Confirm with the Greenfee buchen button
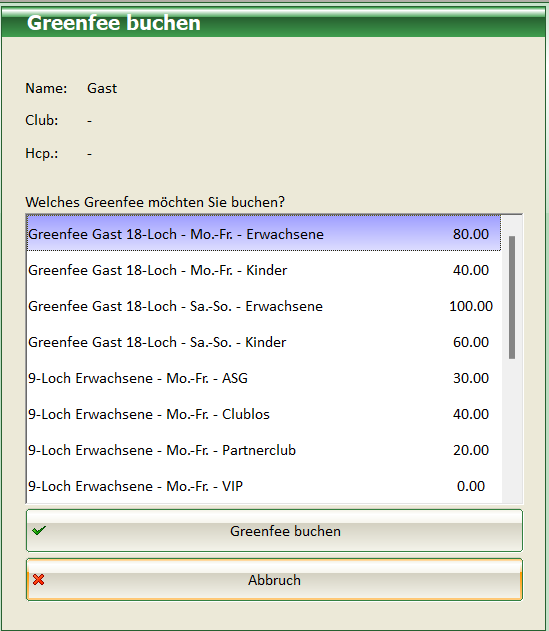This screenshot has width=549, height=631. (274, 530)
